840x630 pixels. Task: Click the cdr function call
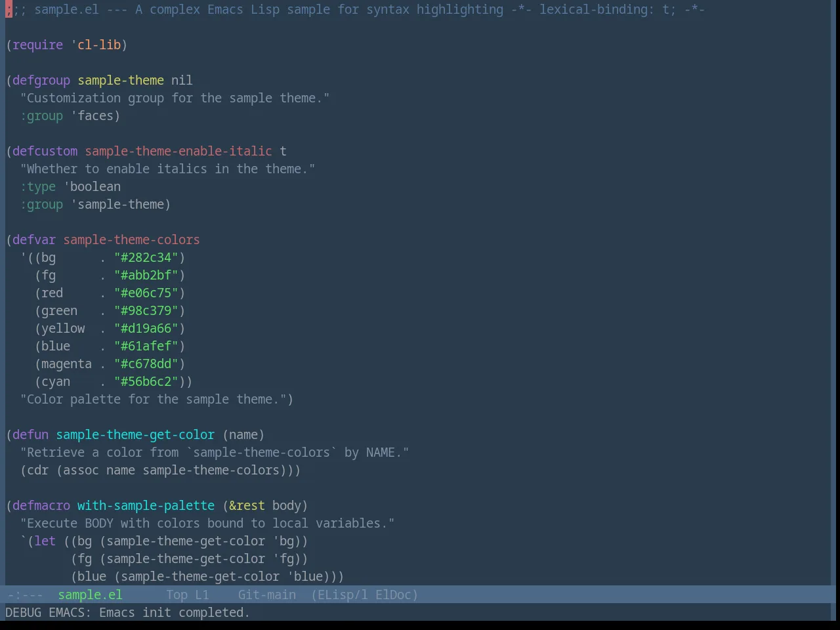pyautogui.click(x=37, y=470)
